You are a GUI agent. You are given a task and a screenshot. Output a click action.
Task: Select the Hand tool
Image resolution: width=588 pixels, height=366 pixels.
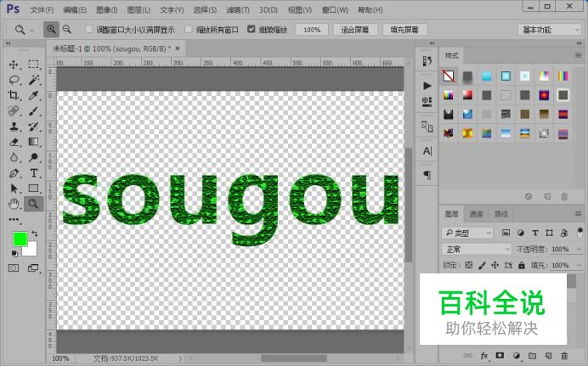pos(14,204)
